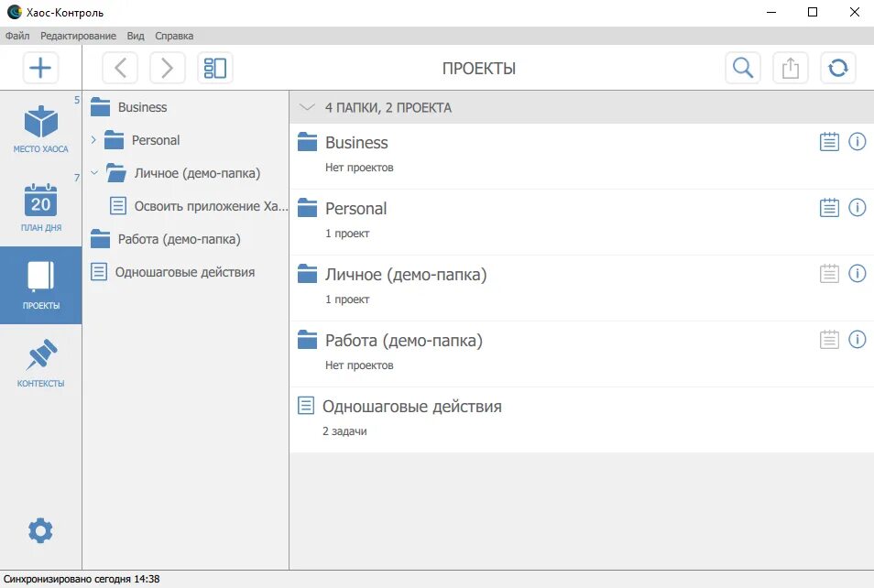Screen dimensions: 874x588
Task: Open План дня calendar section
Action: point(40,207)
